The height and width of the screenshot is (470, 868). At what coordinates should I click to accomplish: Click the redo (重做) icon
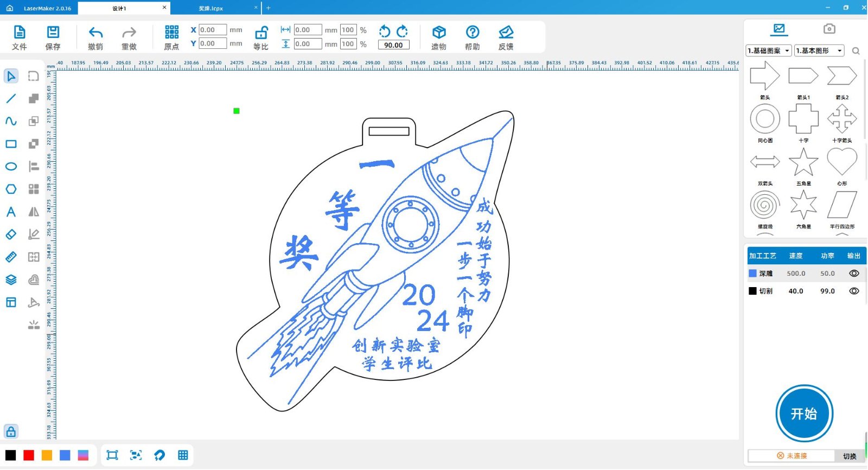[129, 33]
